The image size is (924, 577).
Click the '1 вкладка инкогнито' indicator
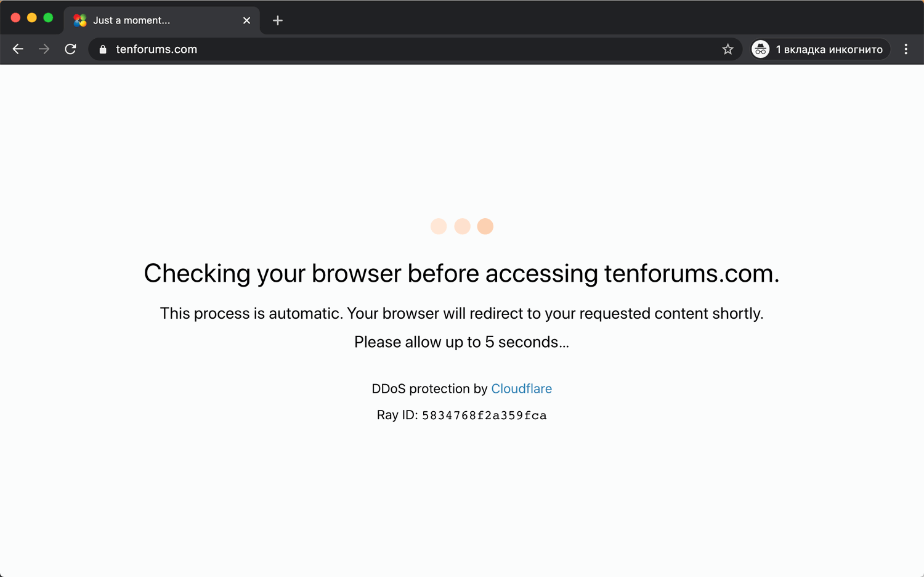tap(819, 49)
